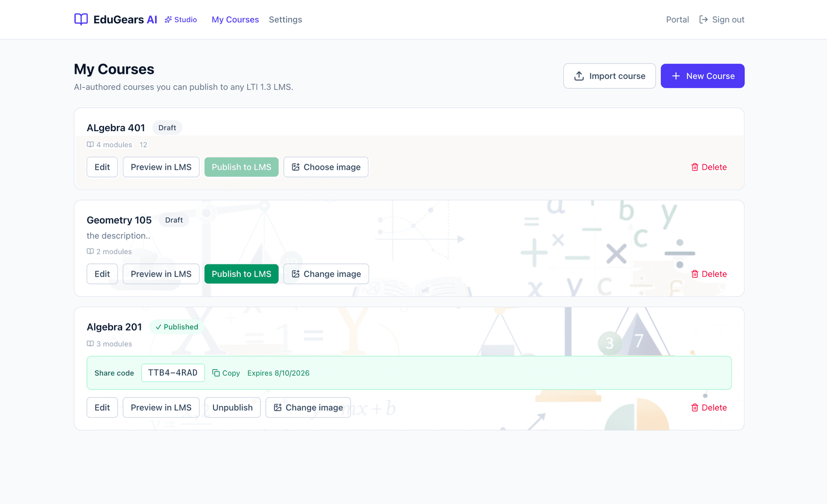Publish ALgebra 401 to LMS
Viewport: 827px width, 504px height.
(x=241, y=167)
